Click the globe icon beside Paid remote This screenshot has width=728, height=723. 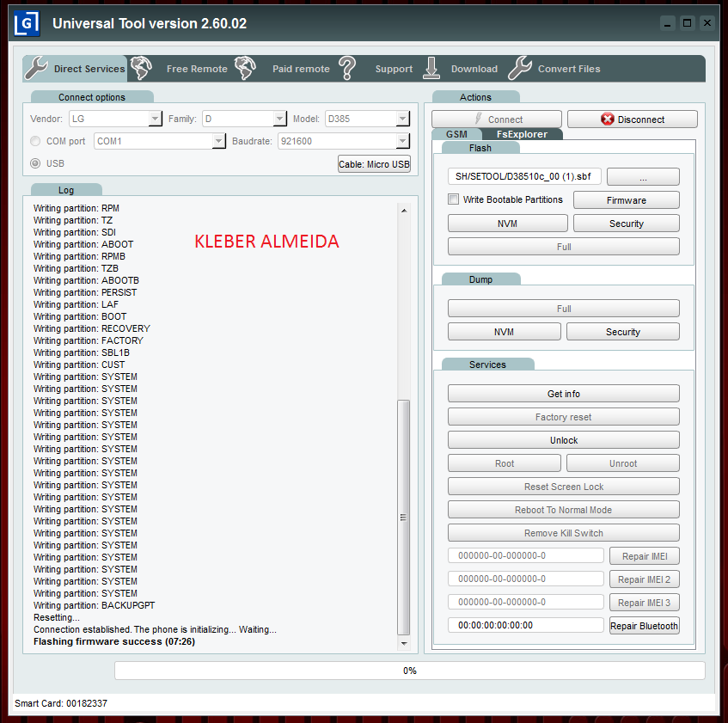pyautogui.click(x=245, y=68)
